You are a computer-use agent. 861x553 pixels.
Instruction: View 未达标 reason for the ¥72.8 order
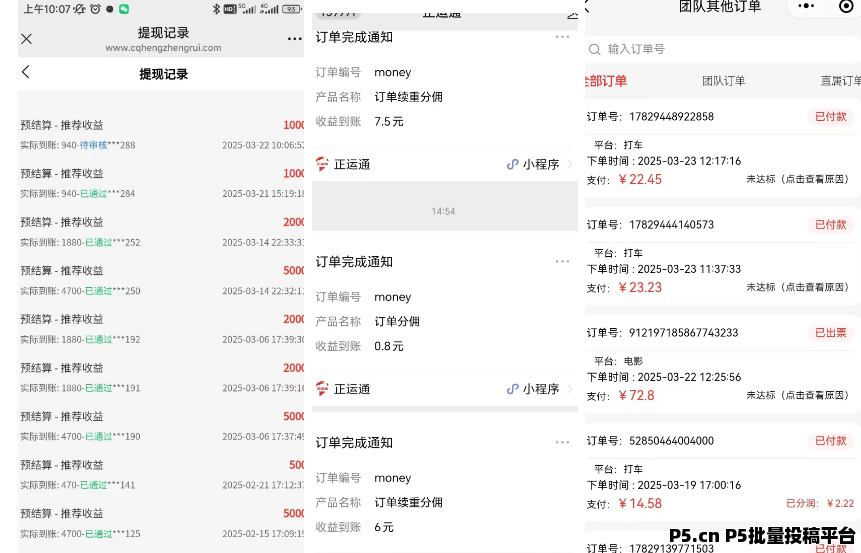pyautogui.click(x=797, y=395)
